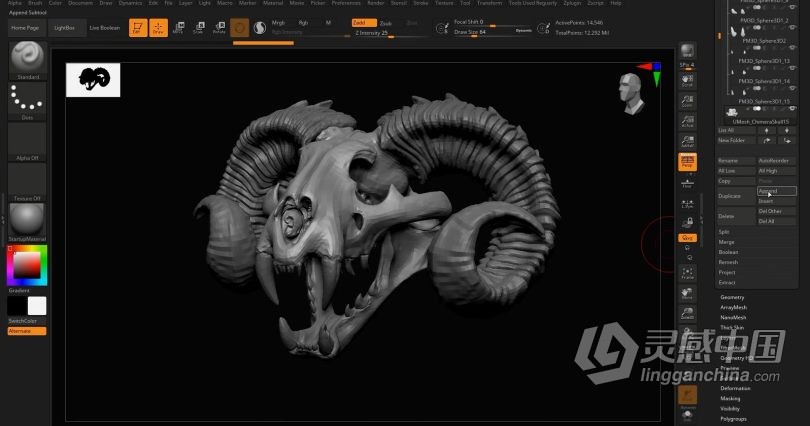Toggle Live Boolean

pos(105,28)
